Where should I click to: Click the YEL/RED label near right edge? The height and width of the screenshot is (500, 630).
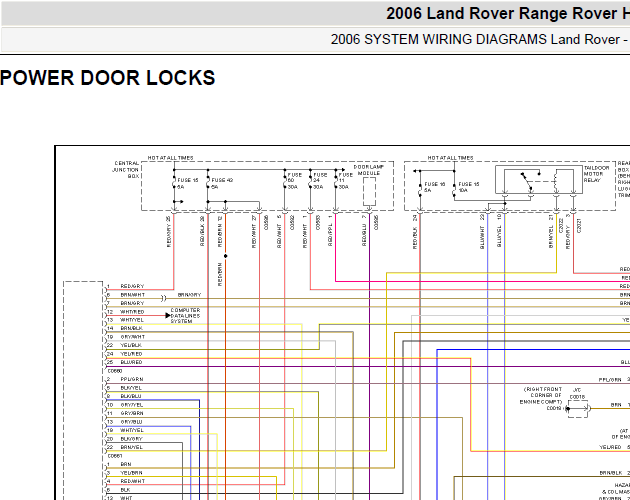[610, 447]
